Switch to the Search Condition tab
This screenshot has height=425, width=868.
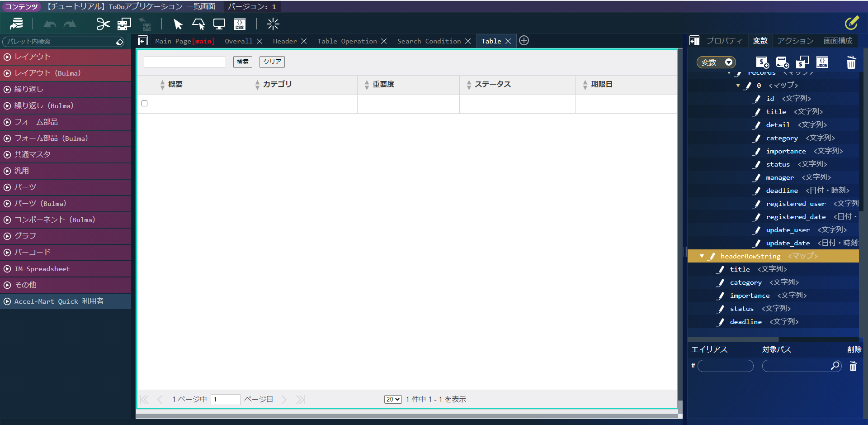[x=429, y=41]
